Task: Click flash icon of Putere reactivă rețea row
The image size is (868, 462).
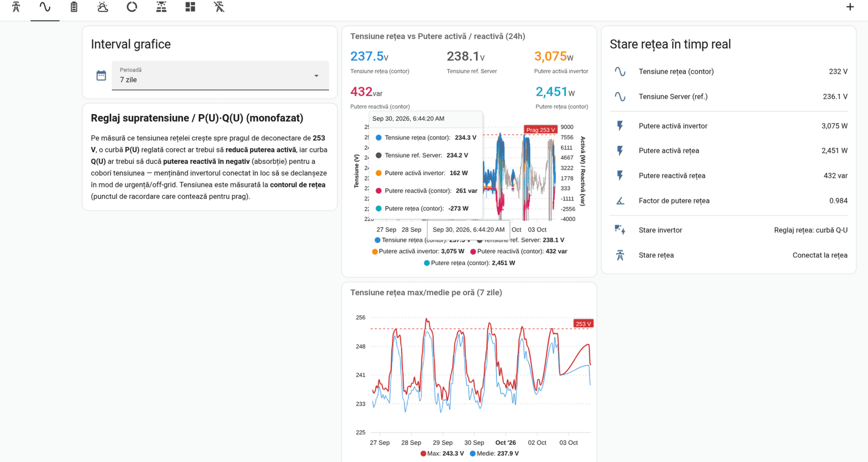Action: 620,176
